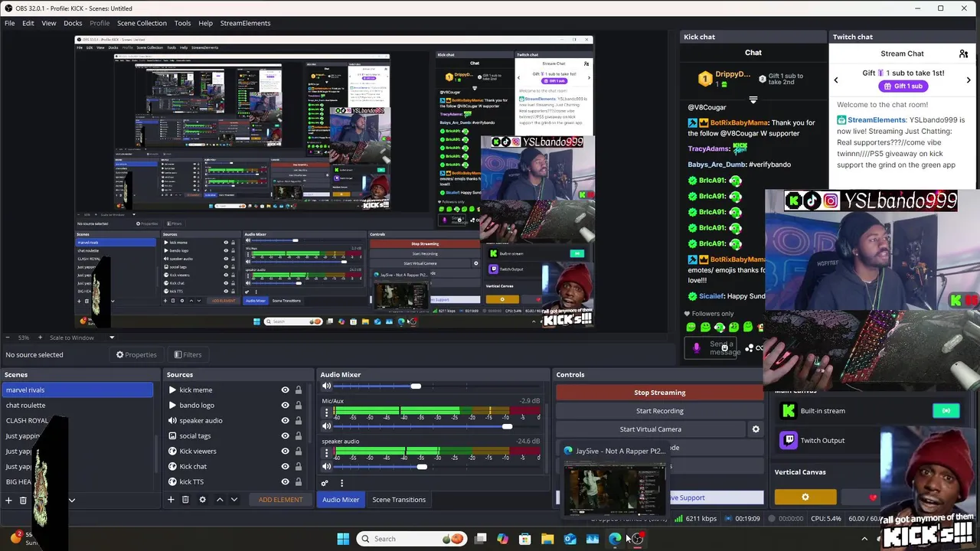Click the media icon beside kick meme source
Screen dimensions: 980x551
click(x=172, y=390)
